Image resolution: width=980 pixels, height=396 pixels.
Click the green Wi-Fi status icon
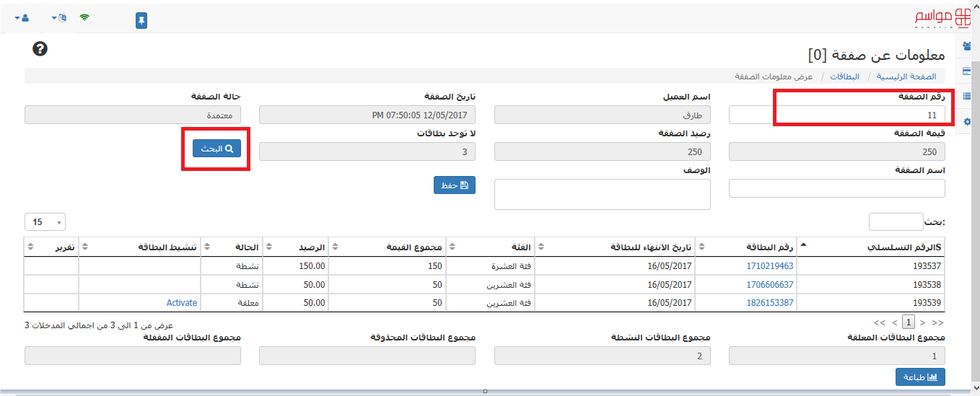point(84,17)
